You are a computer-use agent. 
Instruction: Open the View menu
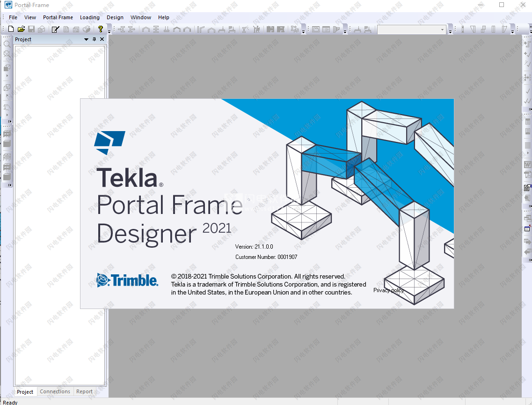coord(30,17)
